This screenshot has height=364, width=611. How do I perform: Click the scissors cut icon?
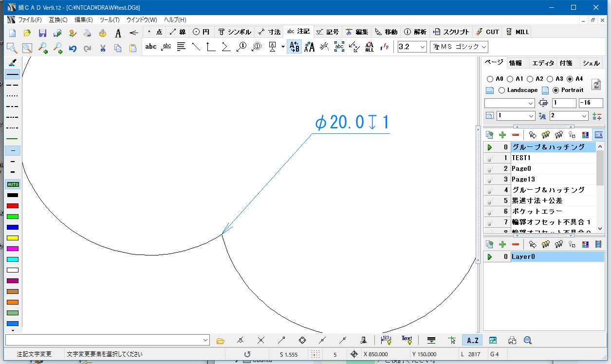point(103,48)
